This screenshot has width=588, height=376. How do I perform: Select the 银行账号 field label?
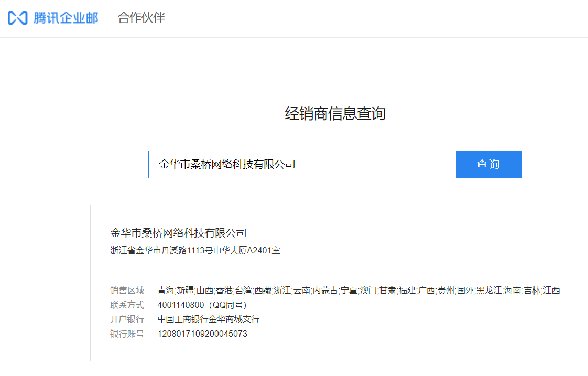(127, 334)
